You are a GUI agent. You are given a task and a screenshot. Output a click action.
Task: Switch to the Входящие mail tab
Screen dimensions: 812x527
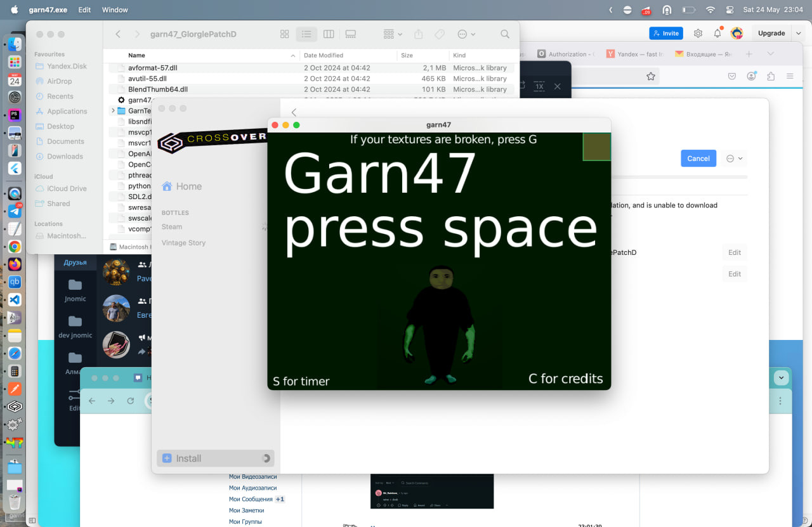click(x=704, y=55)
